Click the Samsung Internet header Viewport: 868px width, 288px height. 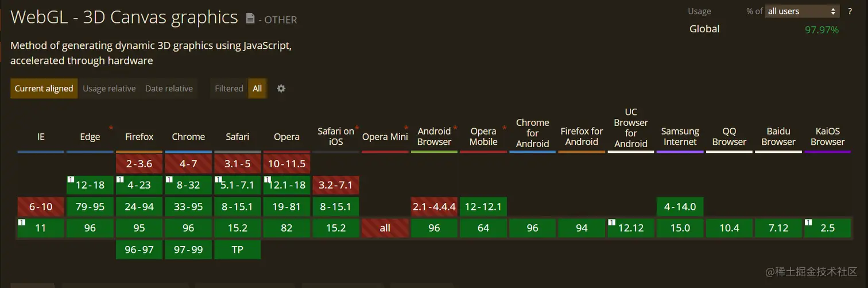pos(680,137)
